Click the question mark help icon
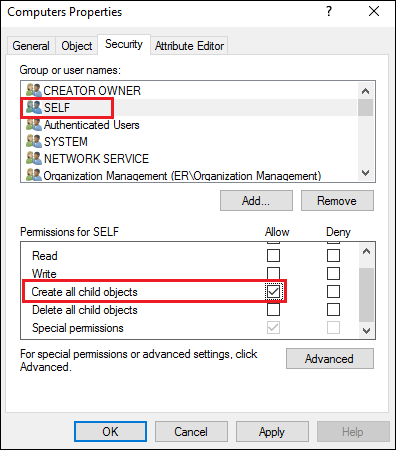Viewport: 396px width, 450px height. (329, 11)
